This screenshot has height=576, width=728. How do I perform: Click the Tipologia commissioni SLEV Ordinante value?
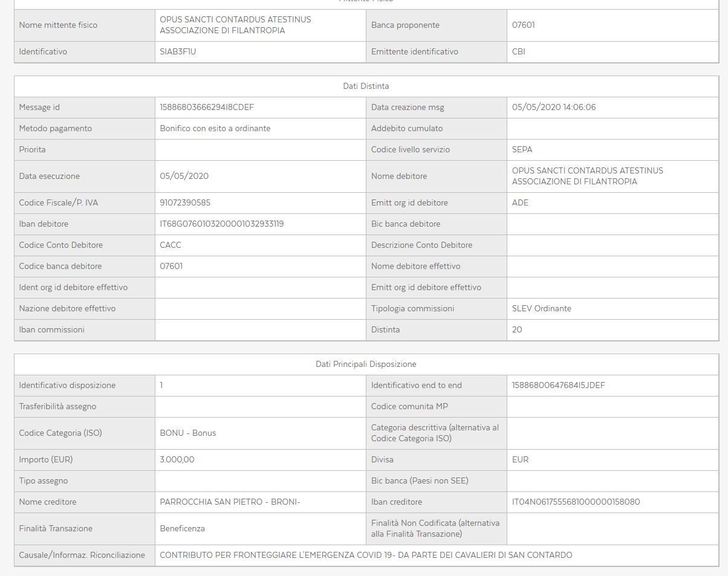(x=541, y=309)
